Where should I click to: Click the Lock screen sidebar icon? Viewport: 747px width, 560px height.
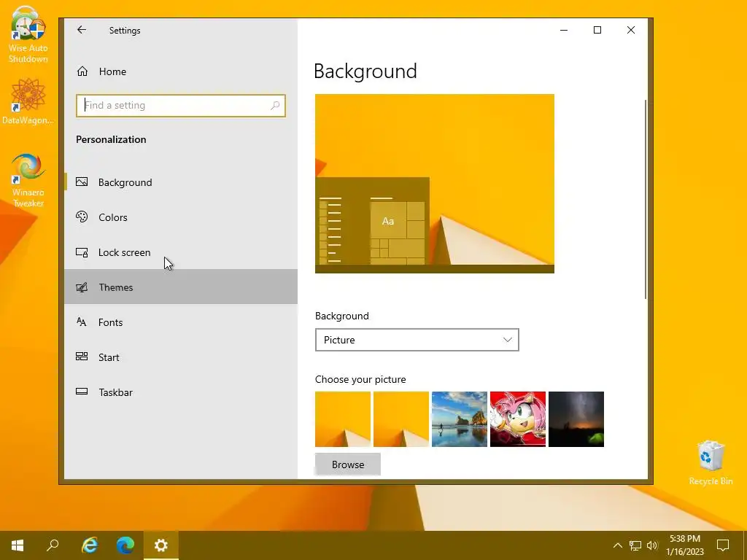(x=82, y=252)
